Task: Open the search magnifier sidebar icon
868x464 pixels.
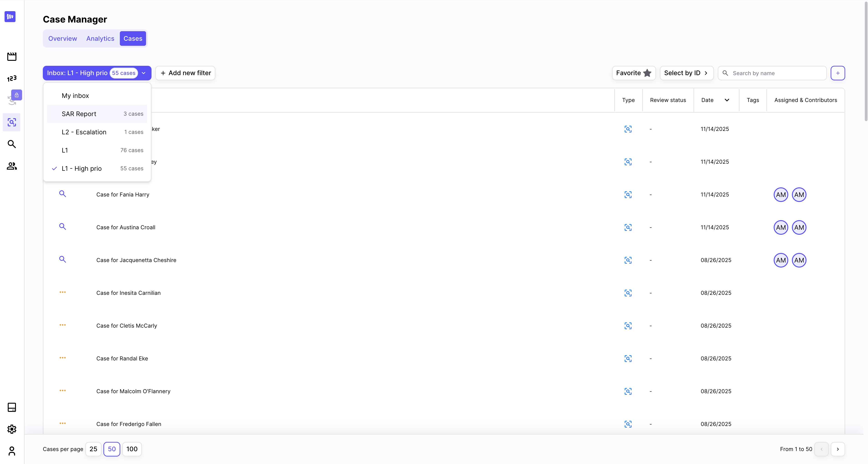Action: pyautogui.click(x=12, y=144)
